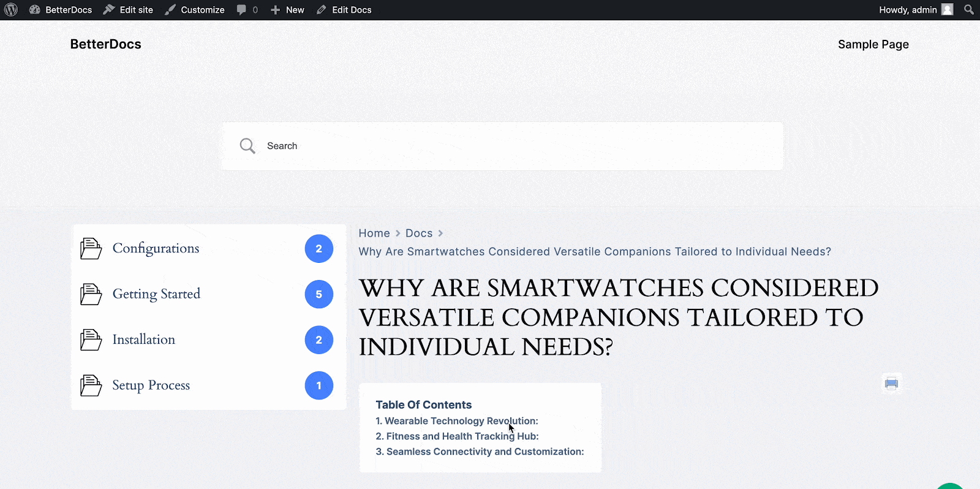Screen dimensions: 980x489
Task: Click the Customize brush icon
Action: [x=170, y=10]
